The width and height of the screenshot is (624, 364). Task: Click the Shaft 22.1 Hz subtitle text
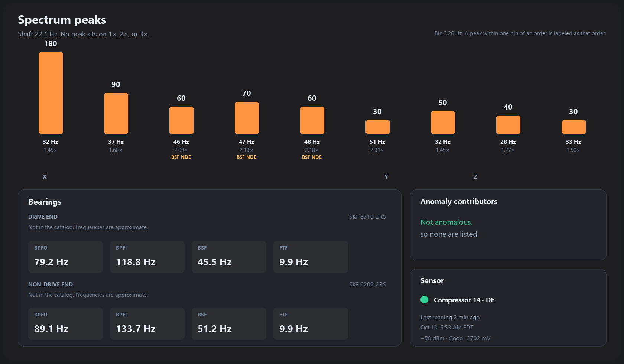(84, 34)
